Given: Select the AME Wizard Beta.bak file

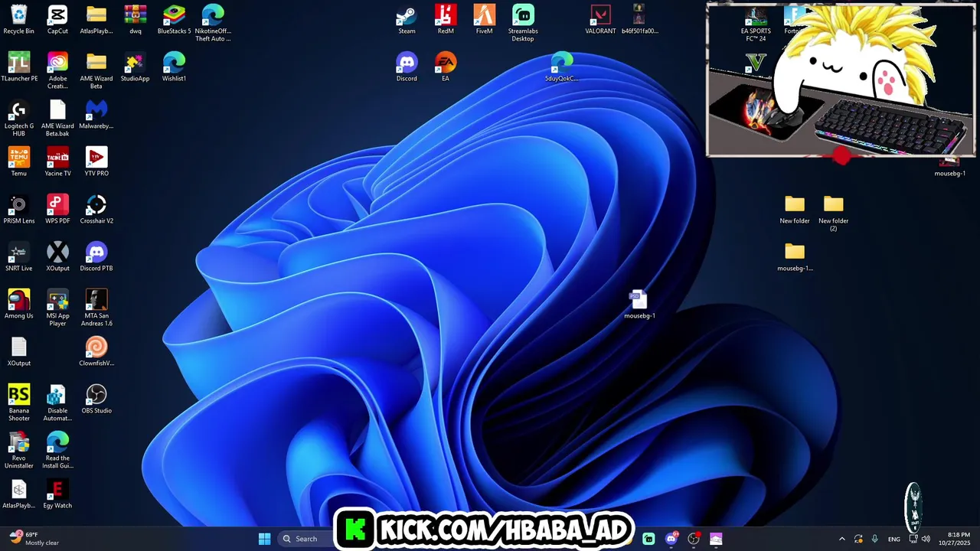Looking at the screenshot, I should (x=57, y=118).
